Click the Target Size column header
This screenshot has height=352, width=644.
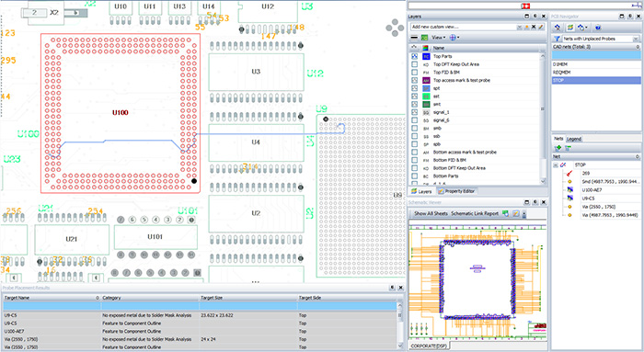pyautogui.click(x=248, y=298)
